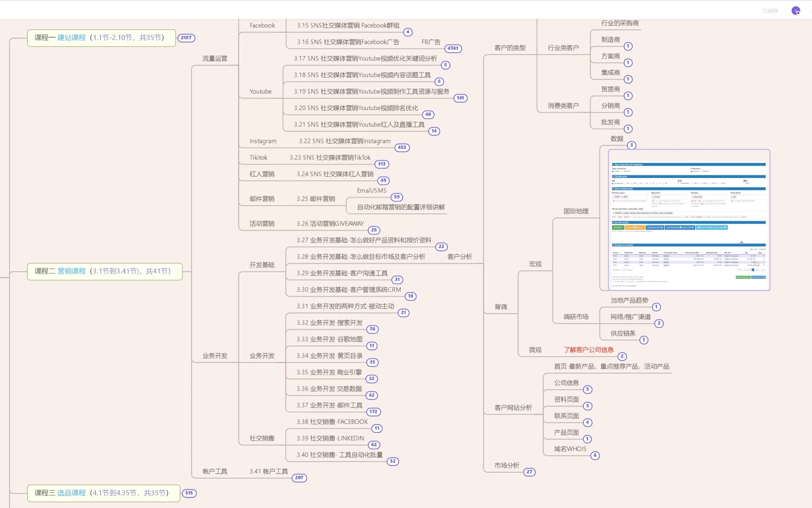This screenshot has width=812, height=508.
Task: Select the 帐户工具 branch node
Action: click(215, 471)
